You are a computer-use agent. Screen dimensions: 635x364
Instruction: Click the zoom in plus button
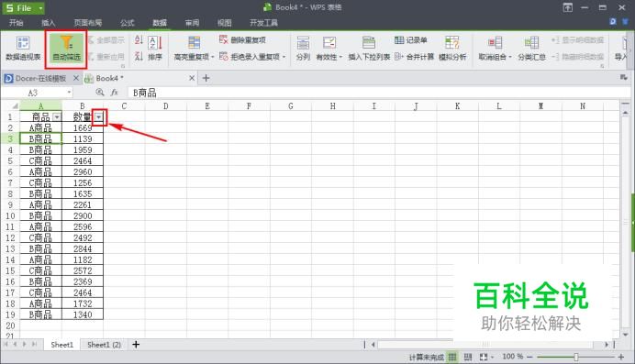coord(621,357)
